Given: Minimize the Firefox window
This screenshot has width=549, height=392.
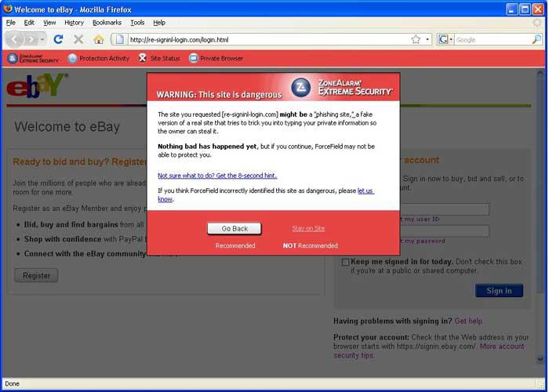Looking at the screenshot, I should point(512,9).
